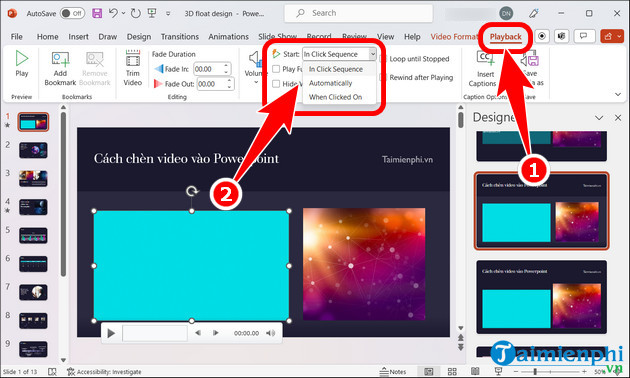Increase Fade Out duration stepper
This screenshot has height=378, width=630.
point(229,81)
